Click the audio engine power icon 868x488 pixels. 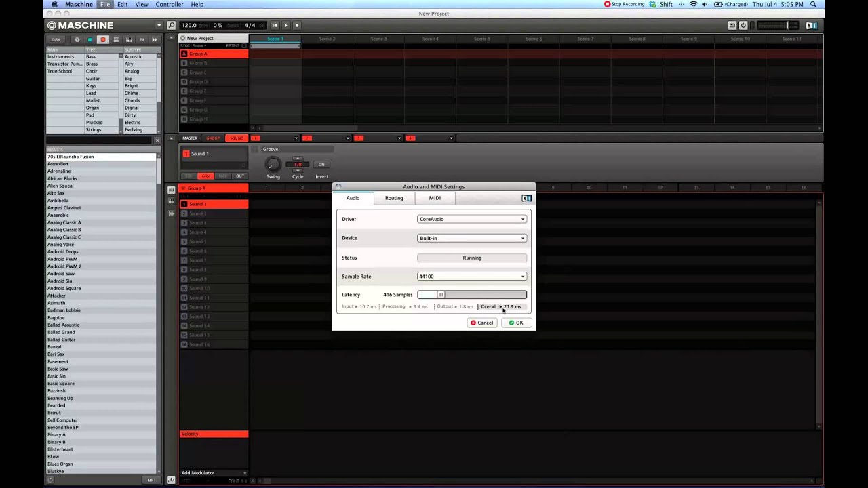743,25
